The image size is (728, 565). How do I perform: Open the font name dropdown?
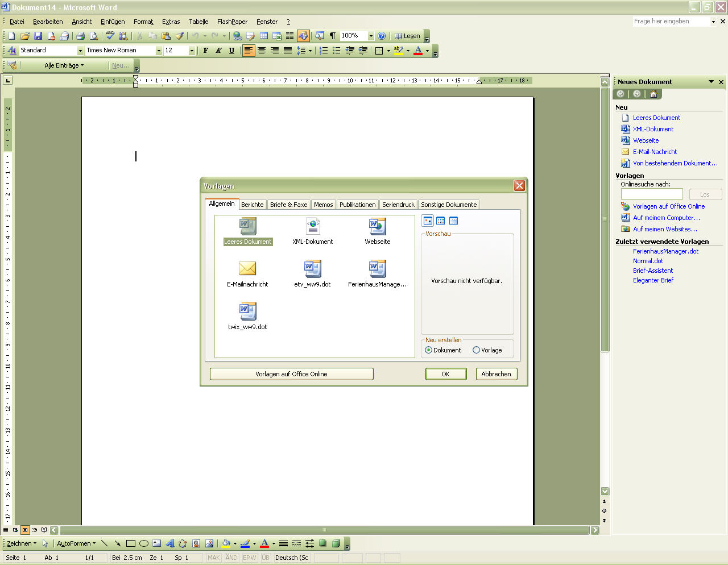[159, 51]
